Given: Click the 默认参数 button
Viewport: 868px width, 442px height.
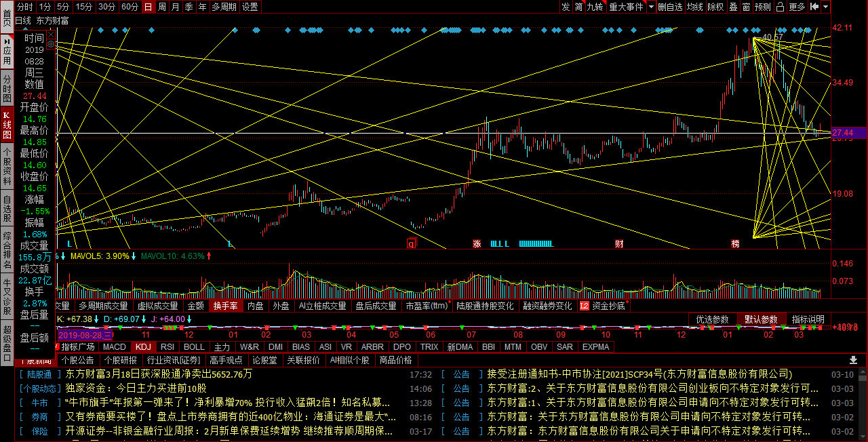Looking at the screenshot, I should tap(761, 319).
